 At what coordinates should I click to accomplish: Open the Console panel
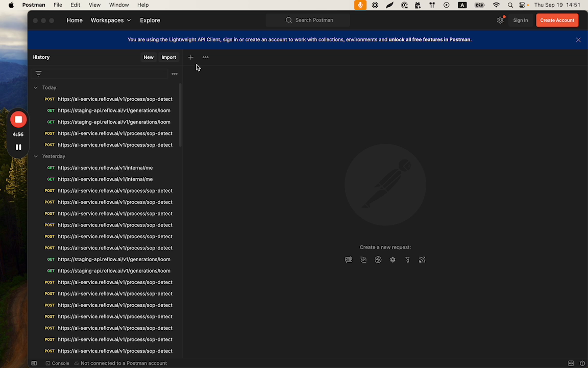click(x=56, y=363)
